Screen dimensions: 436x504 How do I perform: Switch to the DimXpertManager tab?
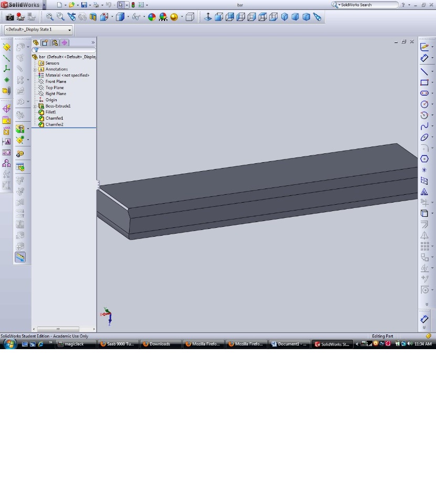65,43
